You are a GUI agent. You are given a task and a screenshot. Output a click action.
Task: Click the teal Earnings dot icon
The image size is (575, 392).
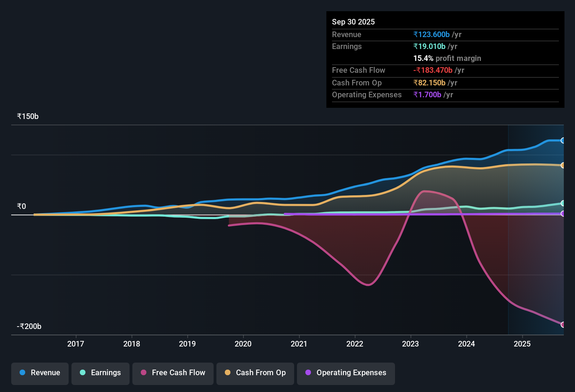tap(82, 373)
